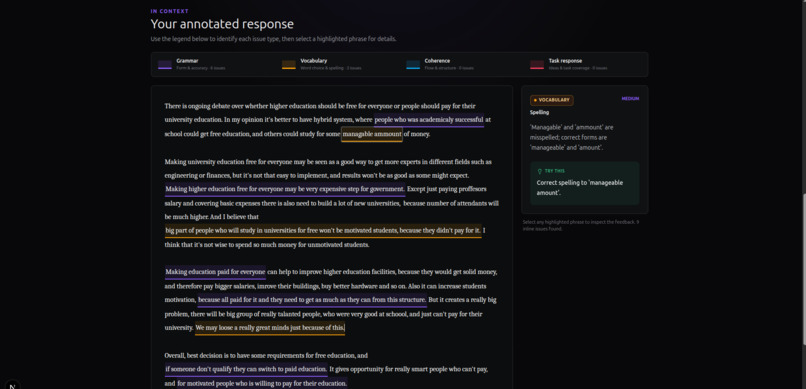806x389 pixels.
Task: Click the 'Your annotated response' heading
Action: 222,24
